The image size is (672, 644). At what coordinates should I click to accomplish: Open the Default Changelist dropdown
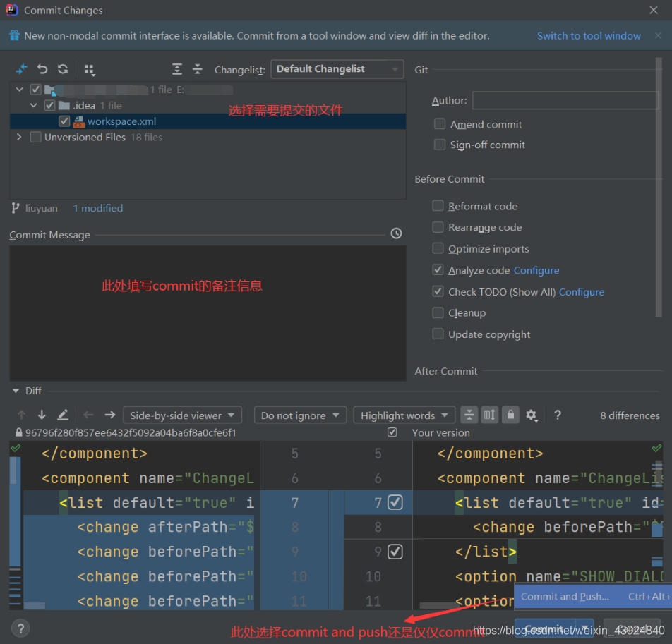tap(337, 69)
